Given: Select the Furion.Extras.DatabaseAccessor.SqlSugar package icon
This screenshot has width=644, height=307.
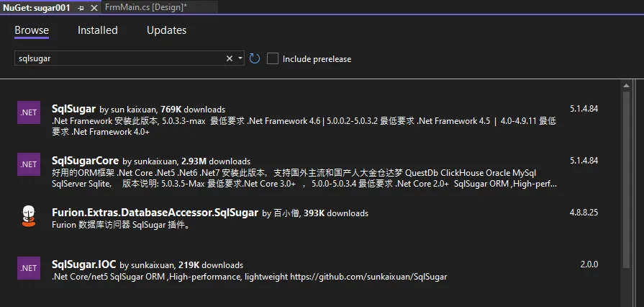Looking at the screenshot, I should 29,216.
